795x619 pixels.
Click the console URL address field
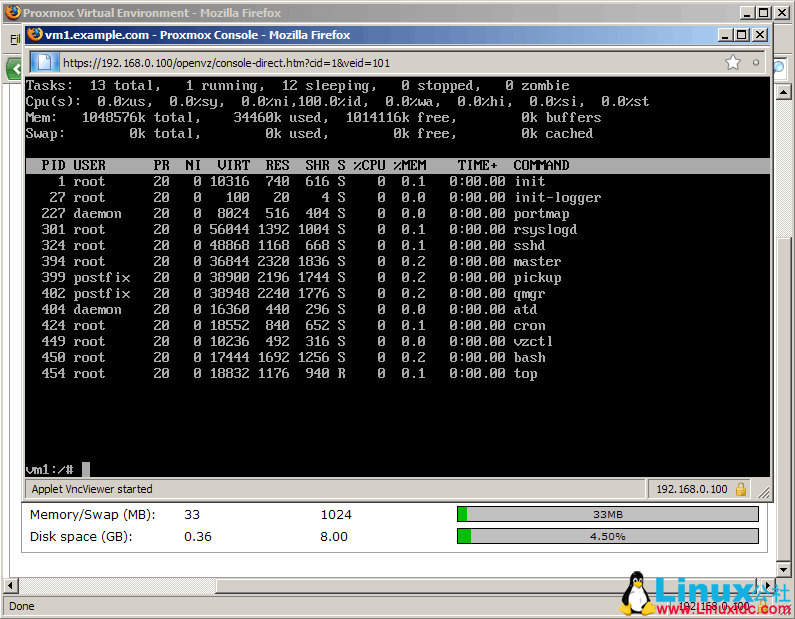pyautogui.click(x=380, y=62)
